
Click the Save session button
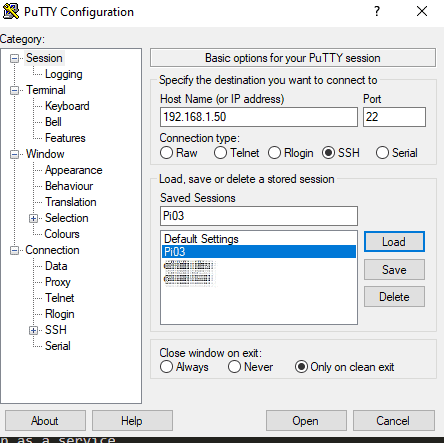click(x=394, y=269)
